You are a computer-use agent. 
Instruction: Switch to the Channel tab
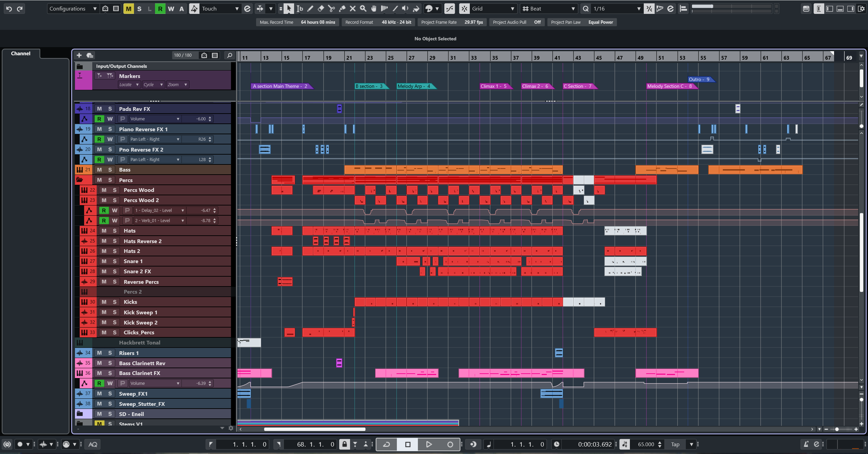[x=21, y=54]
